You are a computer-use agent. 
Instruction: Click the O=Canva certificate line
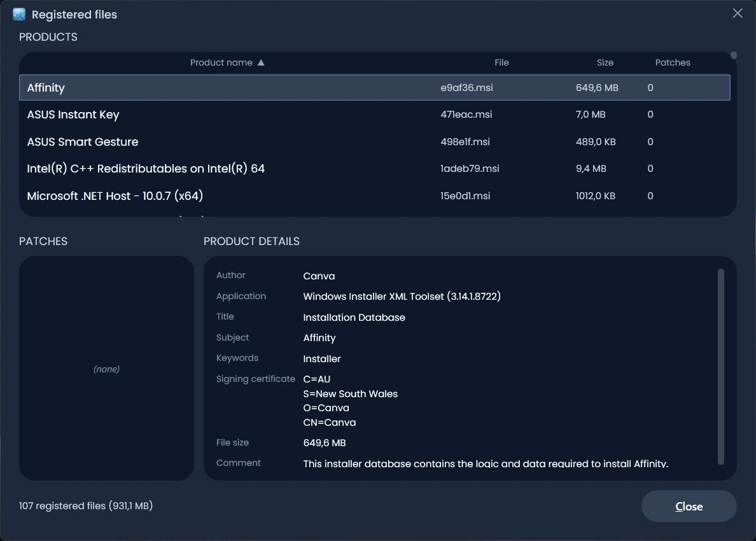click(326, 408)
